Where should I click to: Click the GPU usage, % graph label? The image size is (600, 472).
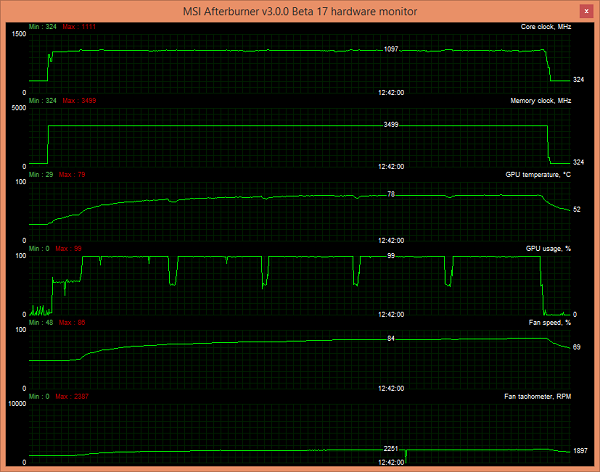point(548,248)
